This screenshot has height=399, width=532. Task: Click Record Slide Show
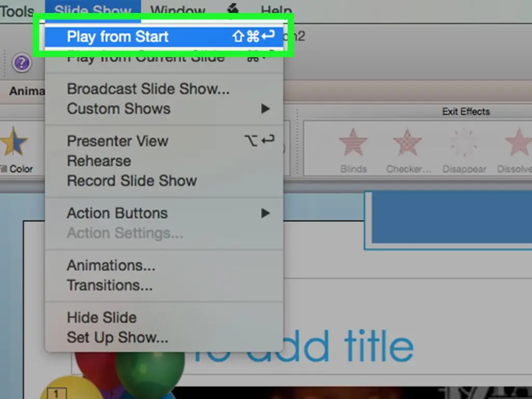[x=164, y=181]
